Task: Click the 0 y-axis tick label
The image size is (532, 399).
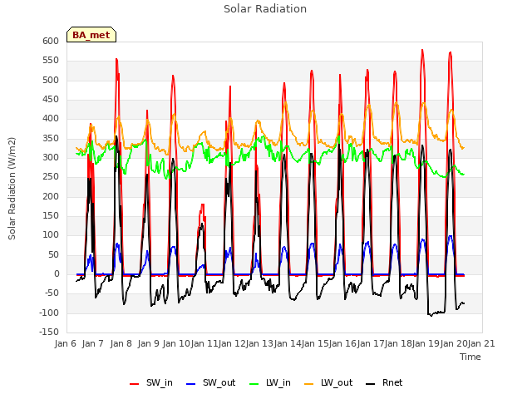Action: (57, 274)
